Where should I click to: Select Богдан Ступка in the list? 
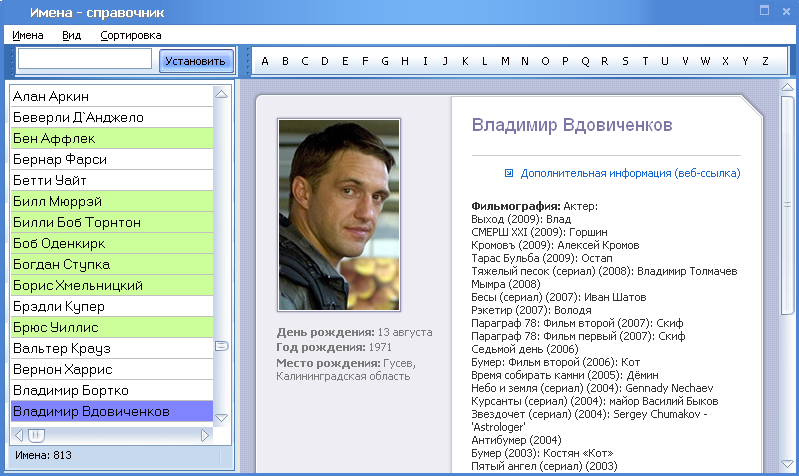click(x=112, y=265)
